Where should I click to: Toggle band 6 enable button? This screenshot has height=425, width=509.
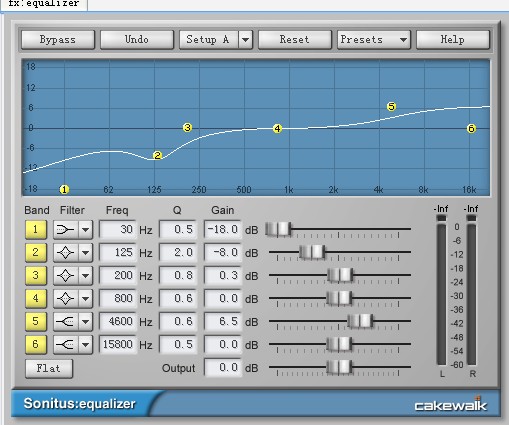(36, 344)
